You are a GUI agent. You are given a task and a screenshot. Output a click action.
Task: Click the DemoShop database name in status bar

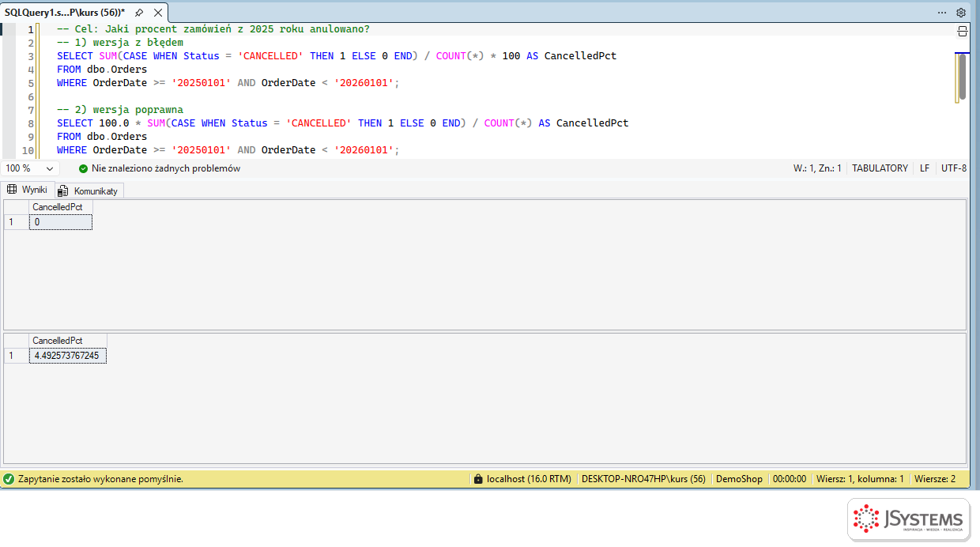pyautogui.click(x=739, y=479)
